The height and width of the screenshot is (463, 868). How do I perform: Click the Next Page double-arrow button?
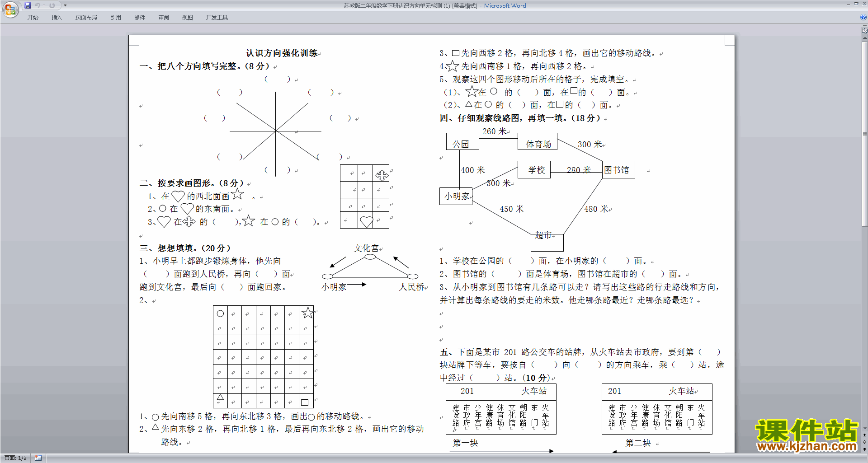click(864, 449)
